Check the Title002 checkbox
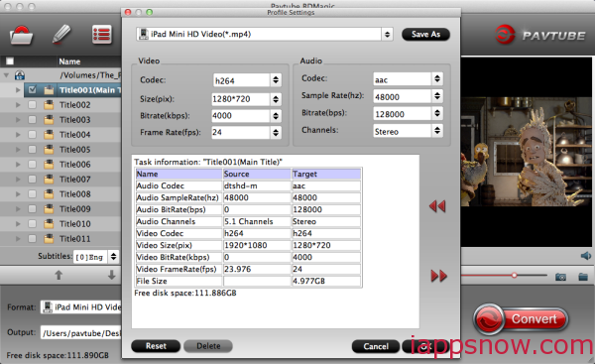 coord(33,105)
